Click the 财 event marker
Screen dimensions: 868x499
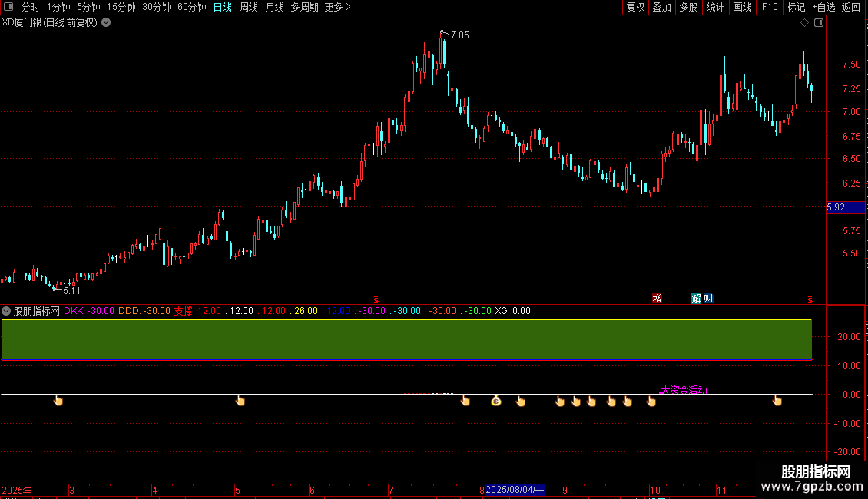707,299
